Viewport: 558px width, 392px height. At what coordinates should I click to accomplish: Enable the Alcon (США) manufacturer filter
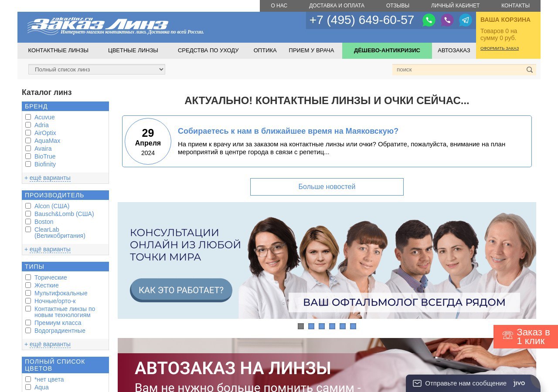pyautogui.click(x=28, y=206)
